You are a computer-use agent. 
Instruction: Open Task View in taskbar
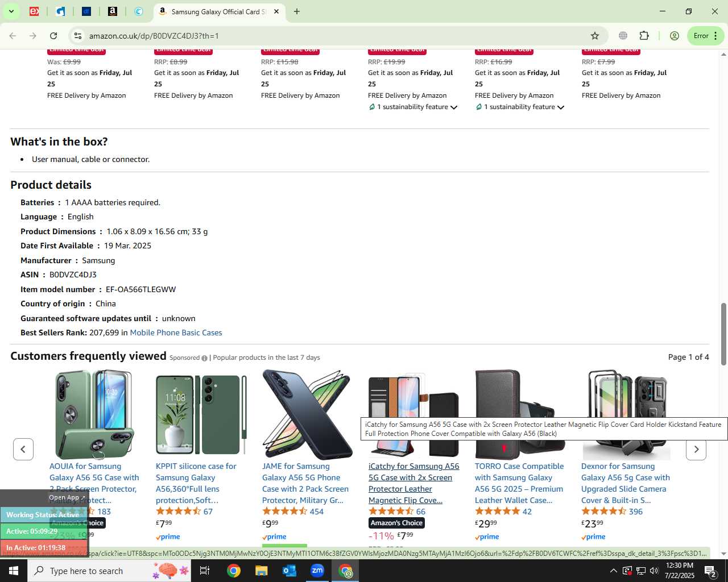(x=205, y=571)
